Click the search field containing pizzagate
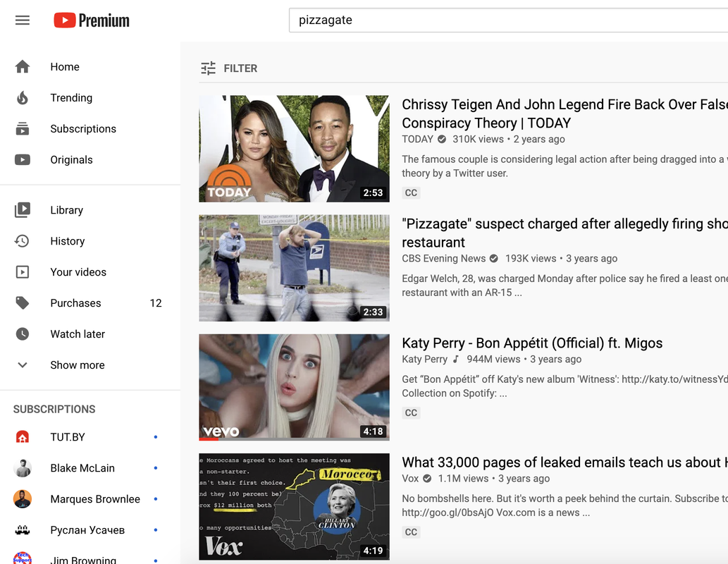728x564 pixels. (x=508, y=20)
